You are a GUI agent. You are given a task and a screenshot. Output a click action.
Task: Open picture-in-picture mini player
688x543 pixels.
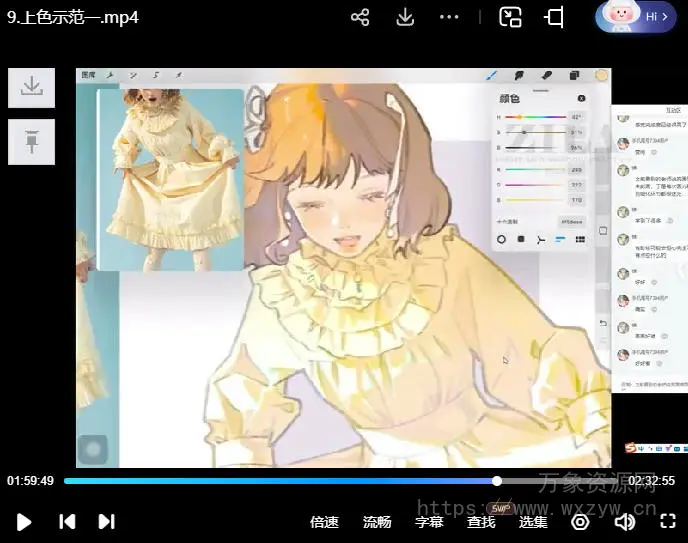coord(510,17)
